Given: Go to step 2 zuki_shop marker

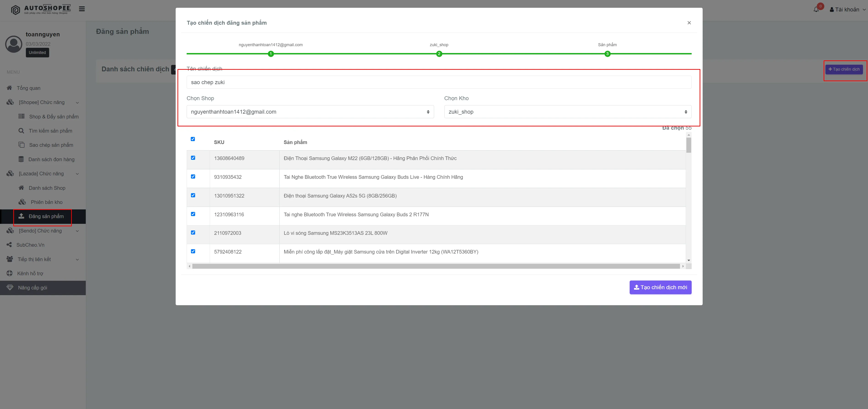Looking at the screenshot, I should [x=439, y=54].
